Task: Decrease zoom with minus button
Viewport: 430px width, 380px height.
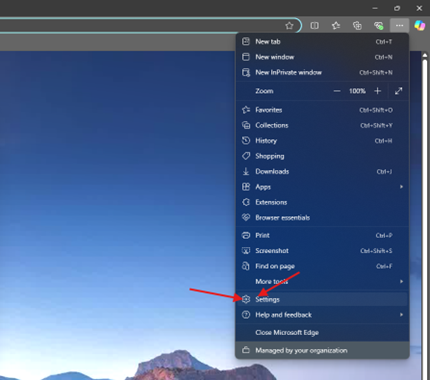Action: coord(337,91)
